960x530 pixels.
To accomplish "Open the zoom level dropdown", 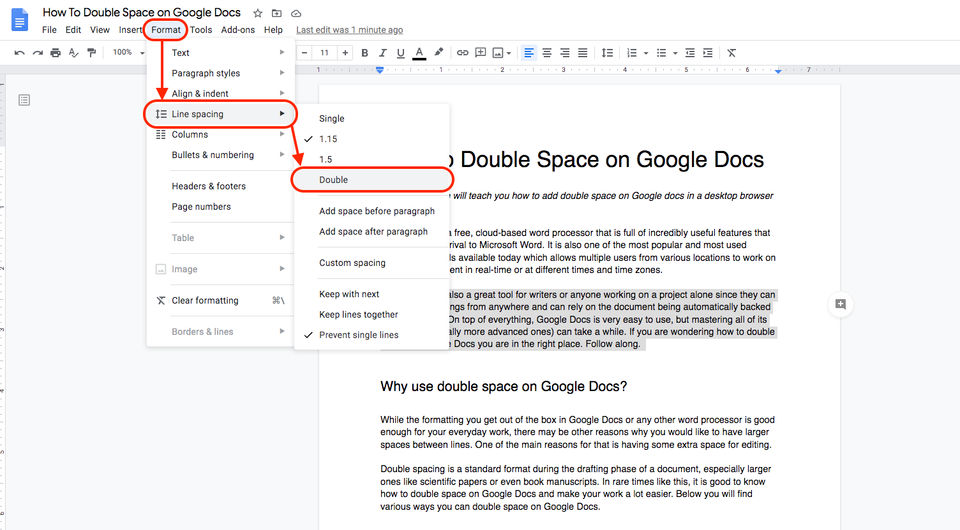I will tap(128, 53).
